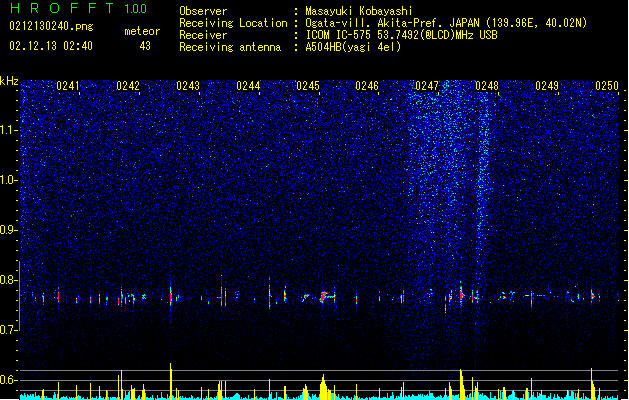Click the 0244 time marker
Viewport: 629px width, 400px height.
coord(248,86)
